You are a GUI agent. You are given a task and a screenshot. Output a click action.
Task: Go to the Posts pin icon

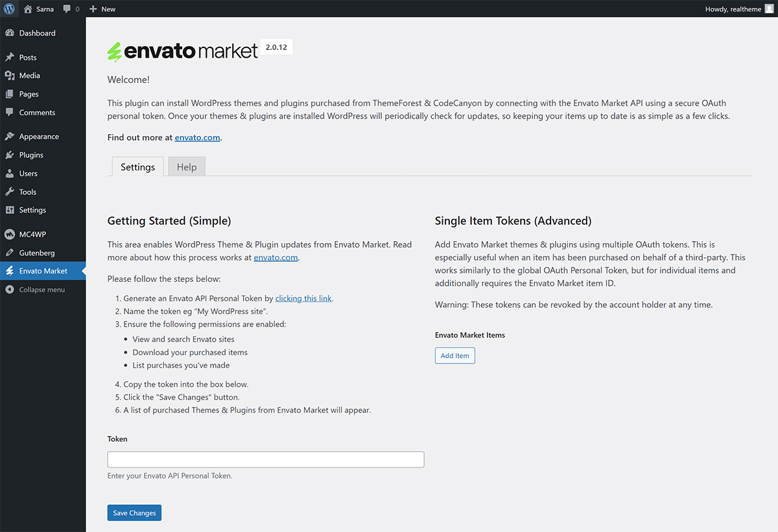click(x=10, y=58)
